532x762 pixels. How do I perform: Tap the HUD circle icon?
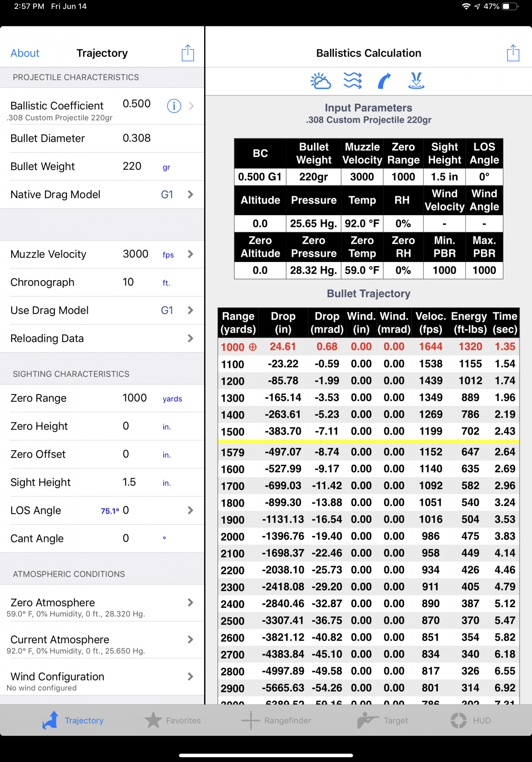tap(459, 720)
